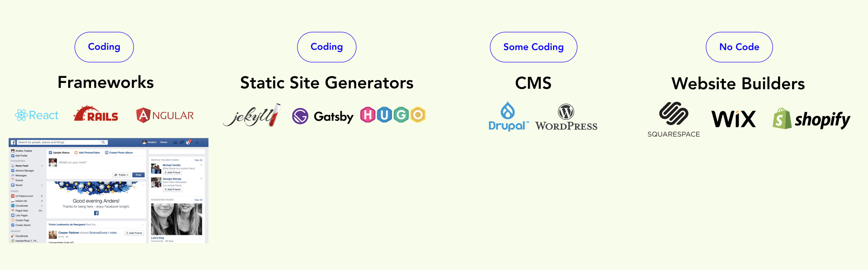This screenshot has width=868, height=270.
Task: Click the blue Post button
Action: pos(139,175)
